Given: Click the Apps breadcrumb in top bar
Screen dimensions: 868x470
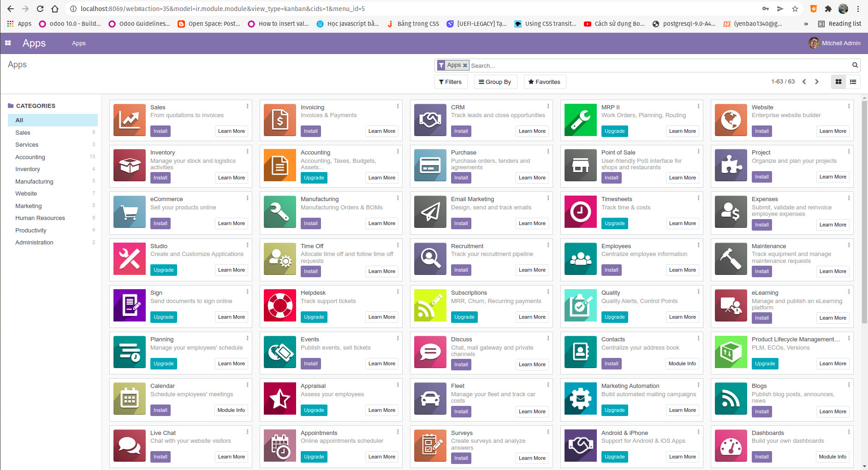Looking at the screenshot, I should click(78, 43).
